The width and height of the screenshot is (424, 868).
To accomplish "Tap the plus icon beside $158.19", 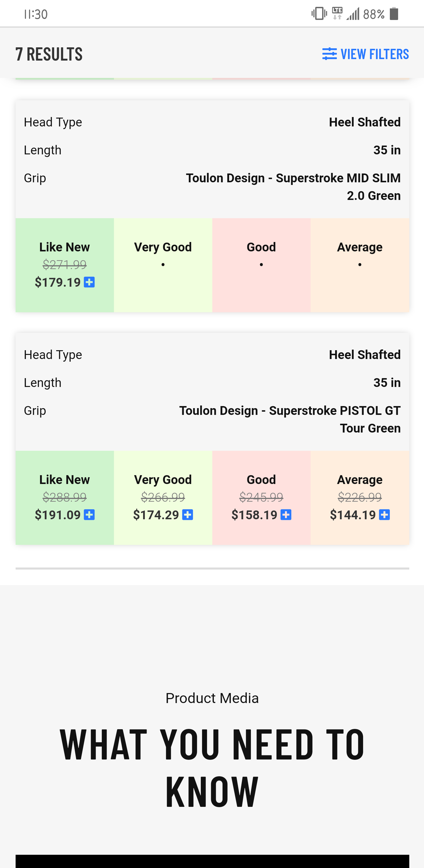I will [286, 515].
